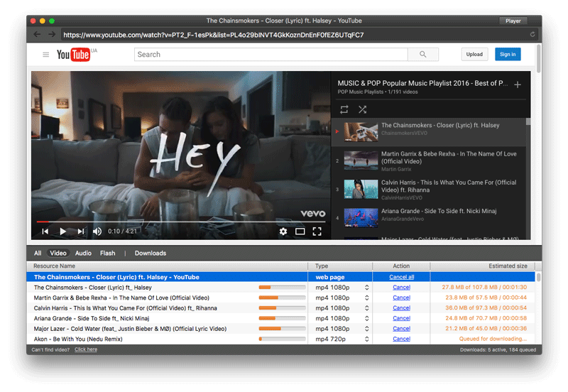The height and width of the screenshot is (392, 568).
Task: Click the 'Downloads: 5 active, 184 queued' status
Action: coord(498,350)
